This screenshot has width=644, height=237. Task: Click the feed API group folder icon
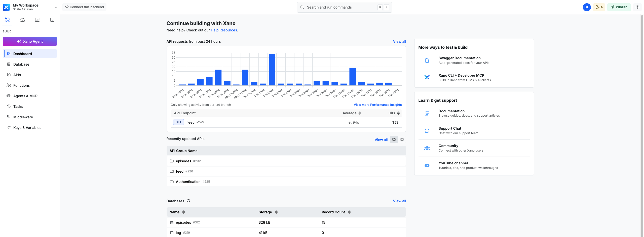tap(172, 171)
